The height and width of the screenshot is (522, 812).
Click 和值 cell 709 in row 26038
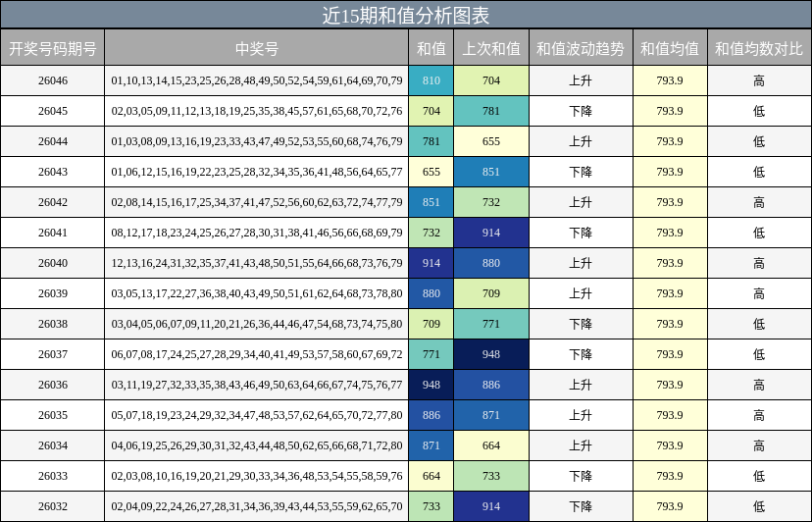[431, 324]
